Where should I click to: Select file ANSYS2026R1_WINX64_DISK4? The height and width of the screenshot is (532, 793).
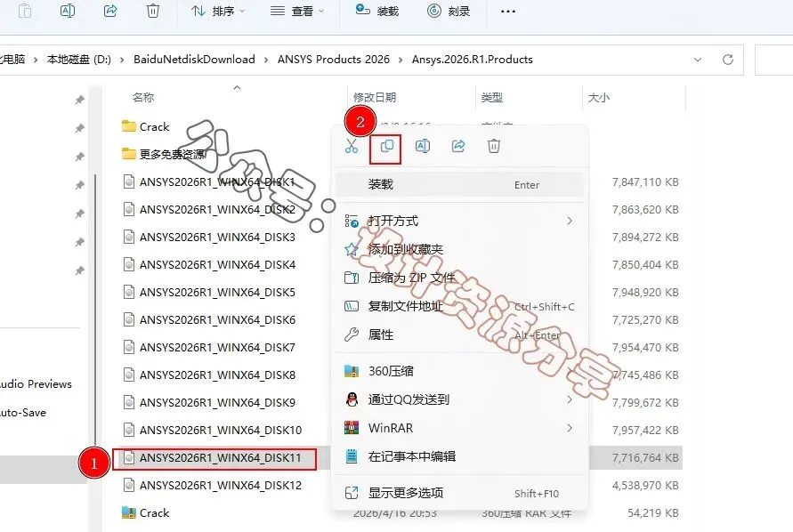pyautogui.click(x=209, y=264)
